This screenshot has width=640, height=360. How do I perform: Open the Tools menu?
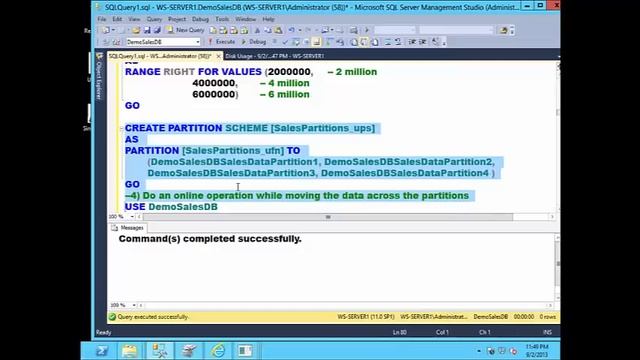[x=222, y=19]
